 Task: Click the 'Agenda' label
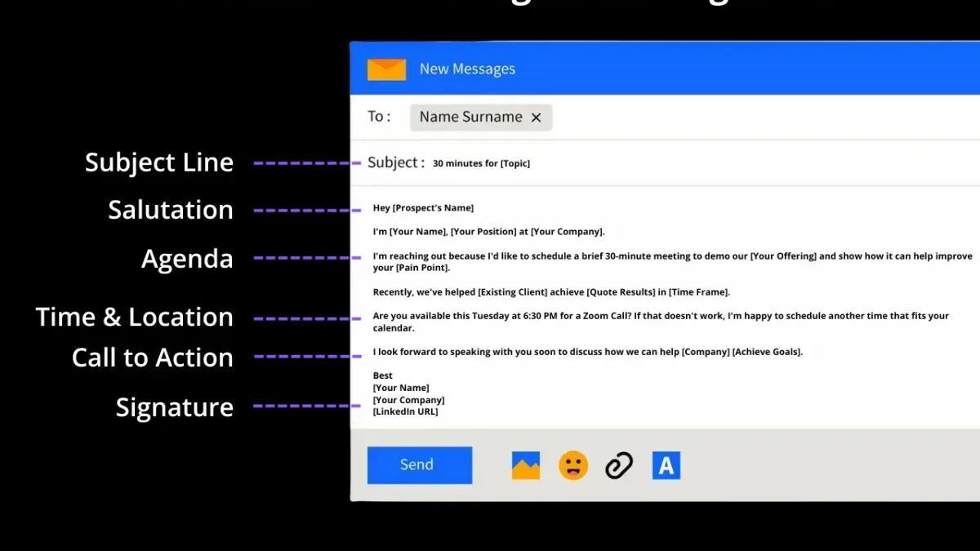click(x=187, y=259)
